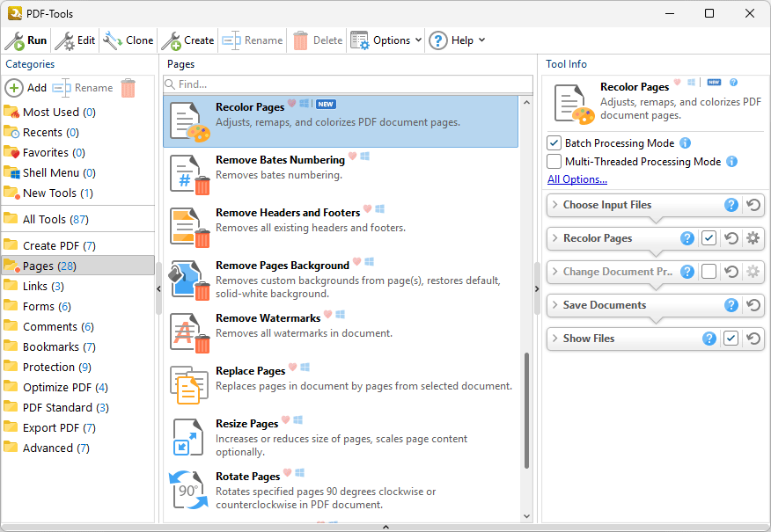Click Windows shell icon next to Replace Pages
Screen dimensions: 771x532
coord(305,367)
